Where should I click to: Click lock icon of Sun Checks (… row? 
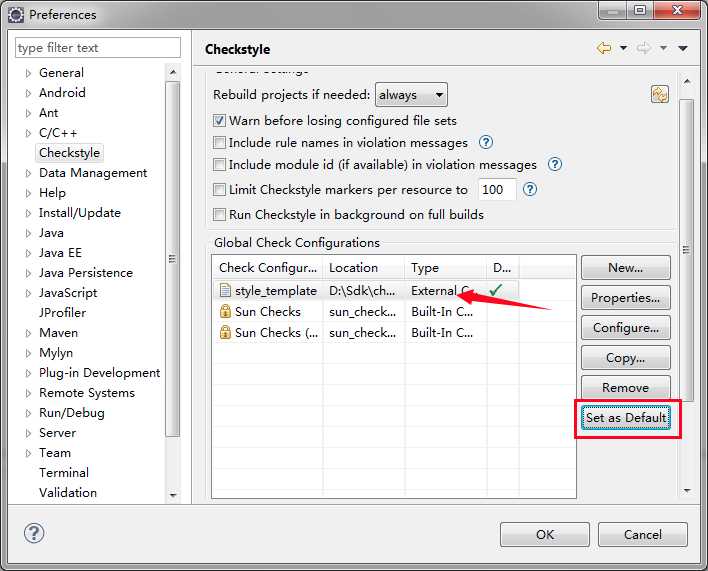coord(225,332)
